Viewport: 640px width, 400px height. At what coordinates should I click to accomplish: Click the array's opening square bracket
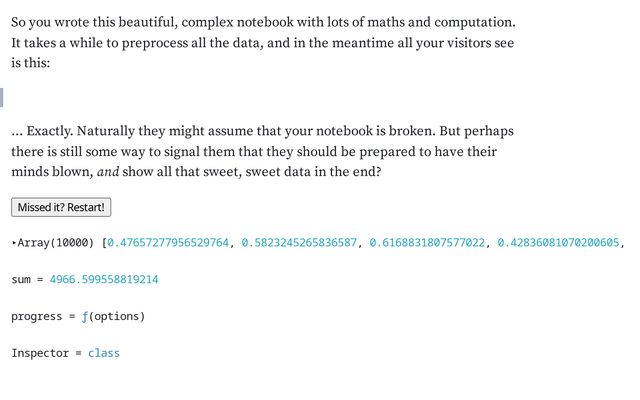coord(104,243)
